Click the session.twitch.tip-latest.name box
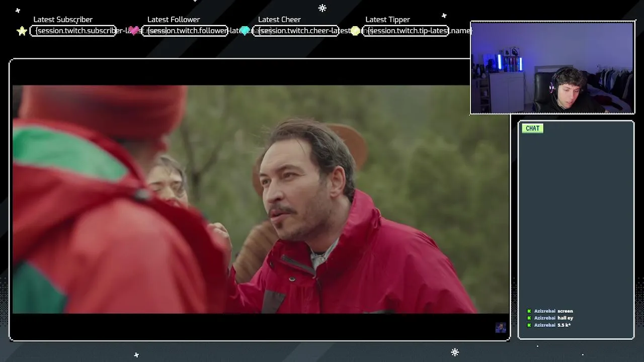 tap(406, 31)
